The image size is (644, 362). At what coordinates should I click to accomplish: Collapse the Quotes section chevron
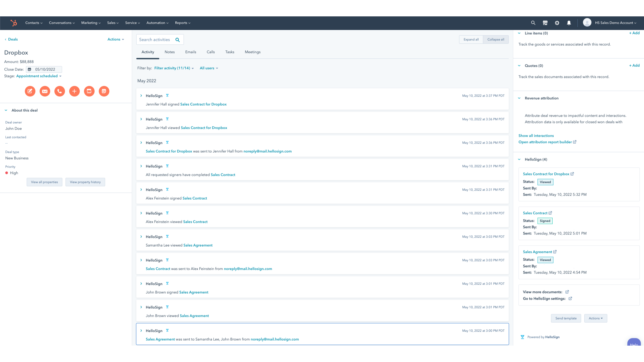tap(519, 65)
